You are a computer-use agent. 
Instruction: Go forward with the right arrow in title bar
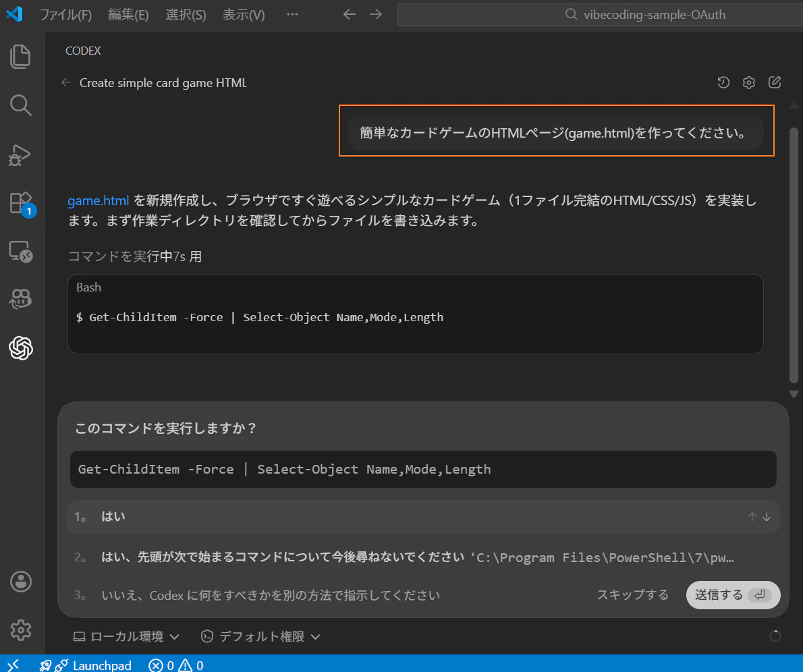point(376,14)
